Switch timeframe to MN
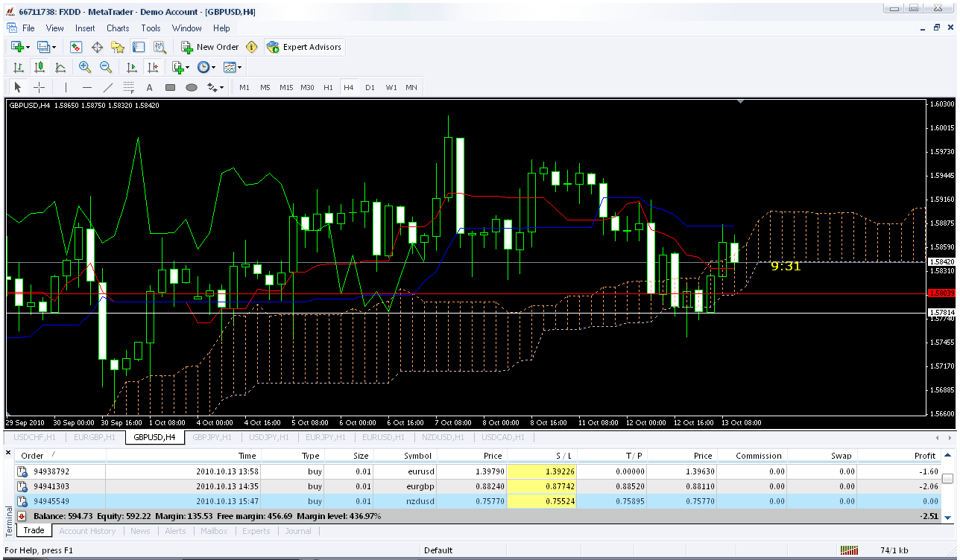The image size is (960, 560). pos(411,87)
